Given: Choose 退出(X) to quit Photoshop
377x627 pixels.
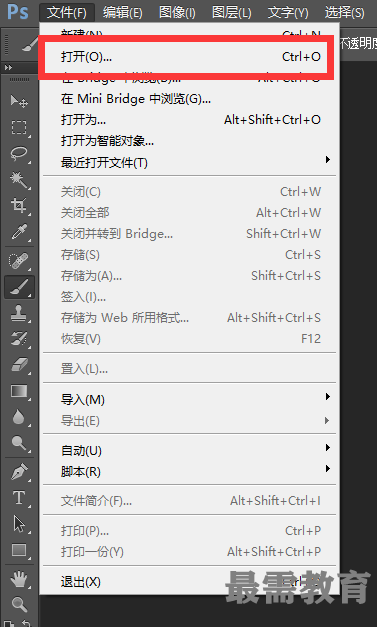Looking at the screenshot, I should (x=189, y=581).
